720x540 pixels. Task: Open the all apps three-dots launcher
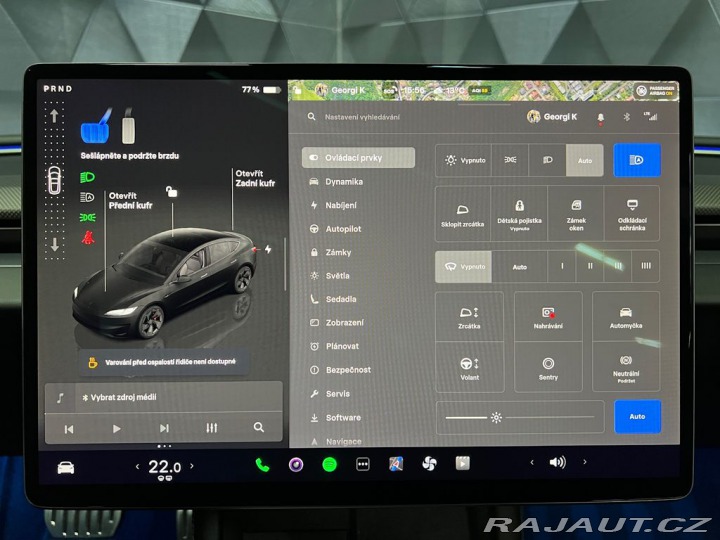tap(363, 464)
